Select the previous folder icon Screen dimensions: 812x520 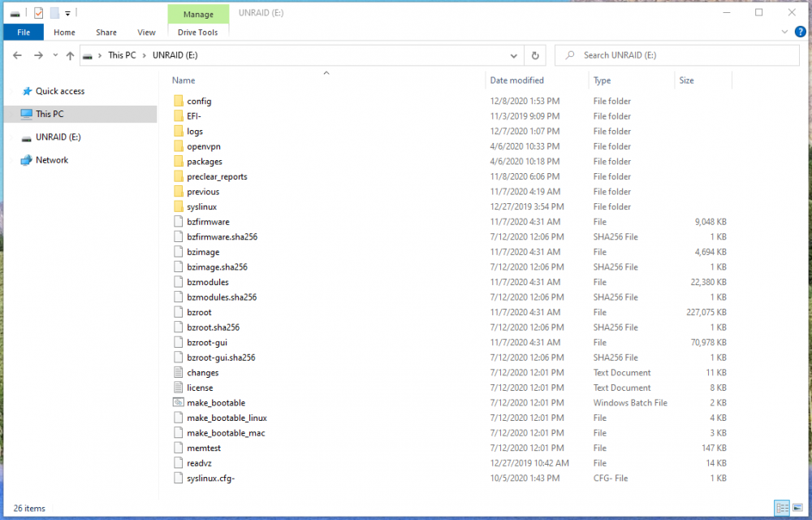point(179,191)
